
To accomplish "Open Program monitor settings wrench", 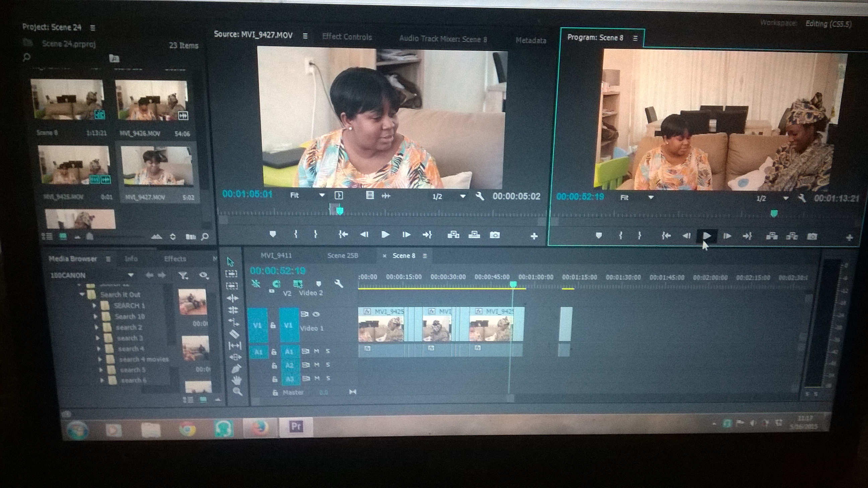I will tap(802, 198).
